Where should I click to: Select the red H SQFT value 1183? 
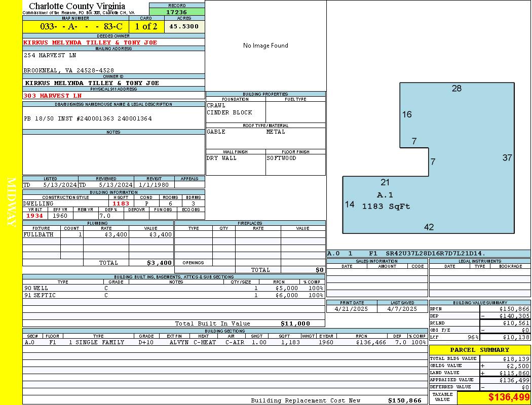tap(121, 204)
